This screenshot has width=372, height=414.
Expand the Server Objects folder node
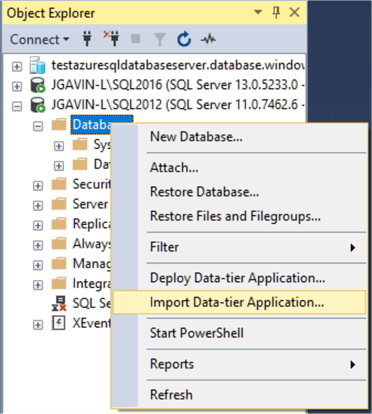click(x=38, y=206)
